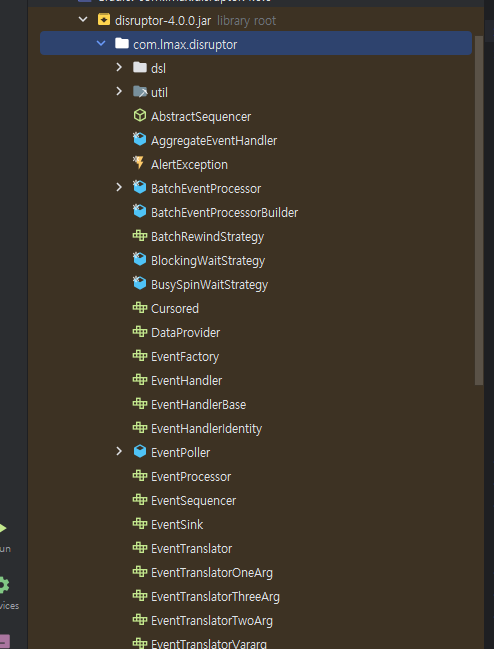The image size is (494, 649).
Task: Click the EventSink interface icon
Action: point(140,524)
